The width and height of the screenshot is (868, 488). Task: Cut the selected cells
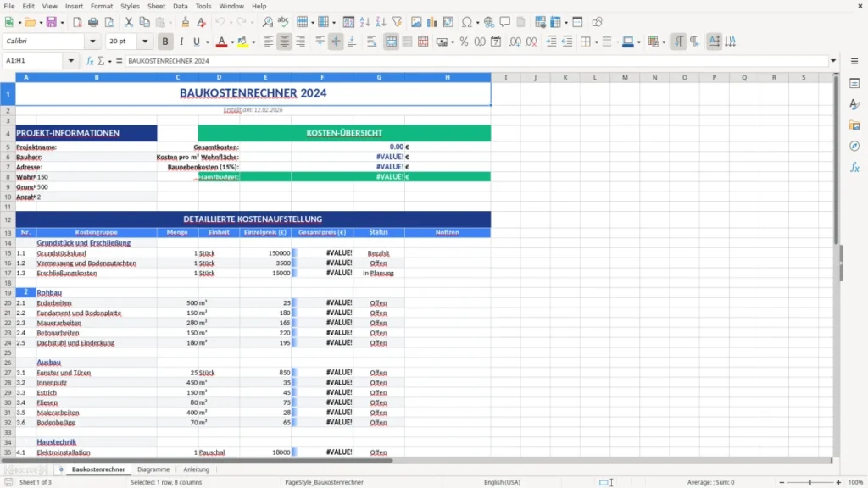click(129, 22)
